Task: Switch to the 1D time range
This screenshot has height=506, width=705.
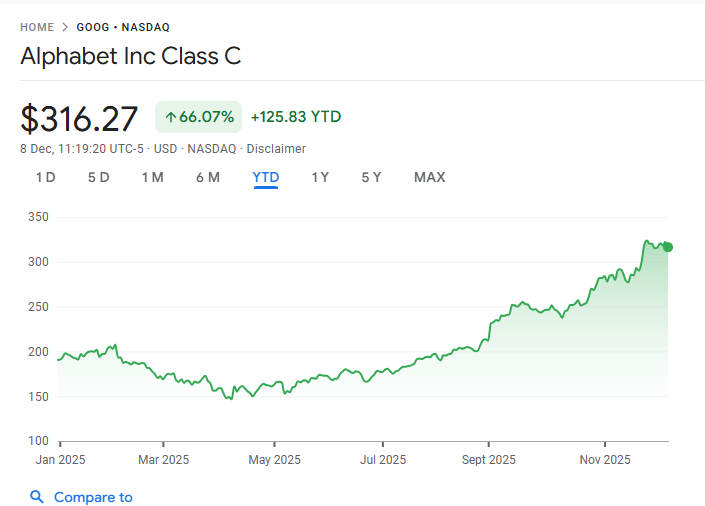Action: coord(46,178)
